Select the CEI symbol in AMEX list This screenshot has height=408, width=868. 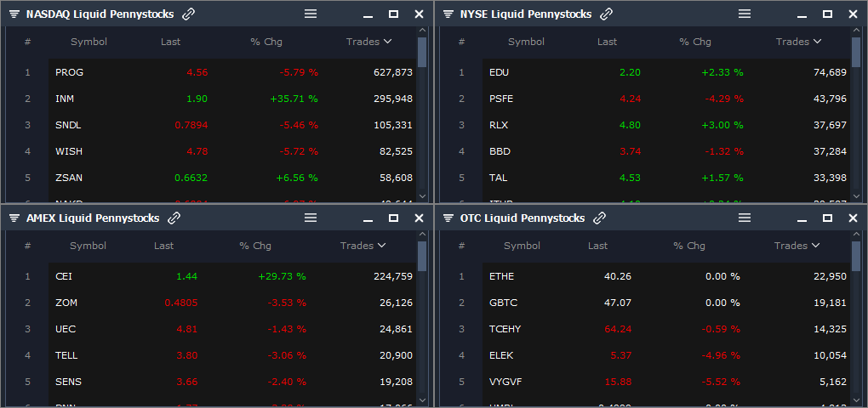pyautogui.click(x=64, y=276)
